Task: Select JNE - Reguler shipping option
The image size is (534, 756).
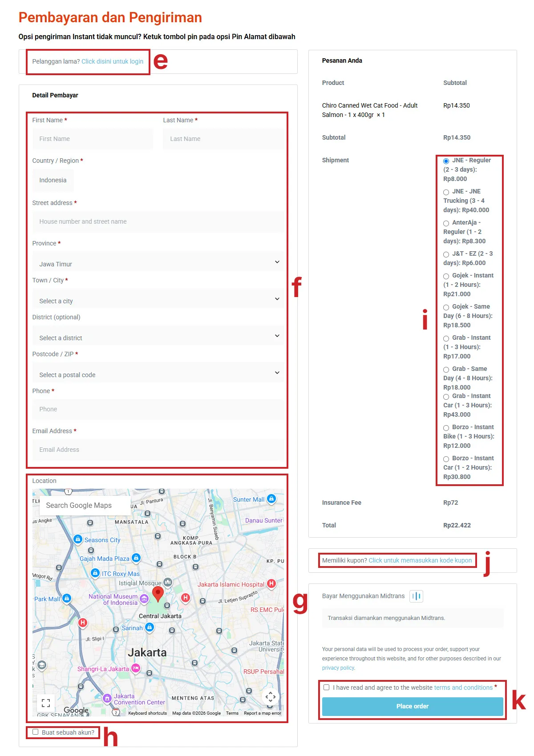Action: coord(446,161)
